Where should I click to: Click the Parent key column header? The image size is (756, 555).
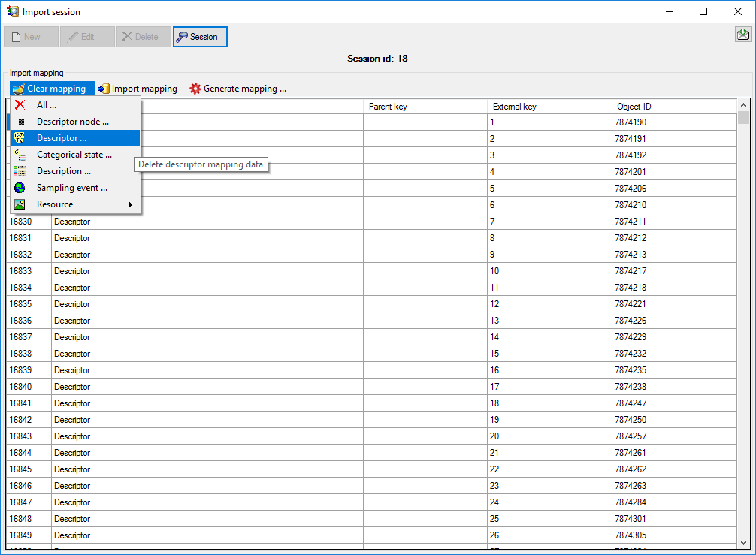tap(388, 107)
